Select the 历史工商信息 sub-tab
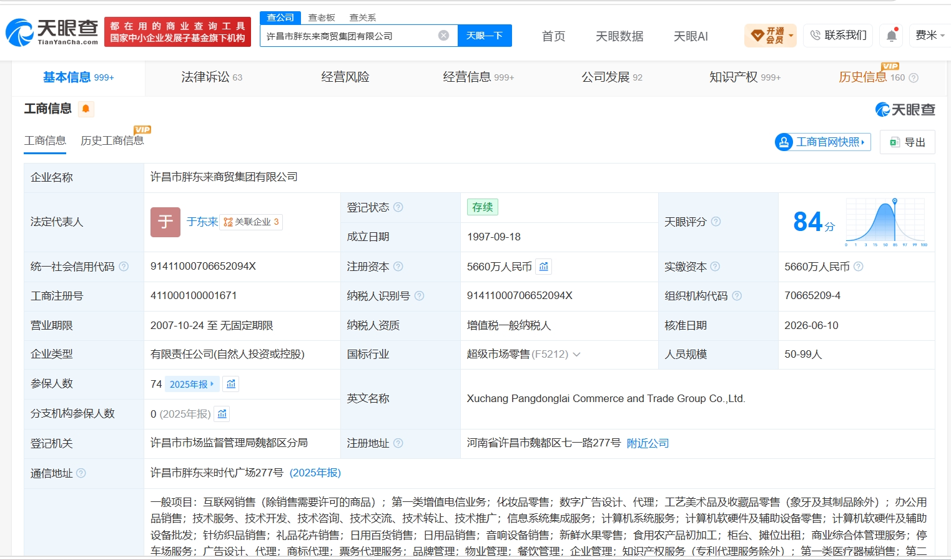 pyautogui.click(x=112, y=141)
